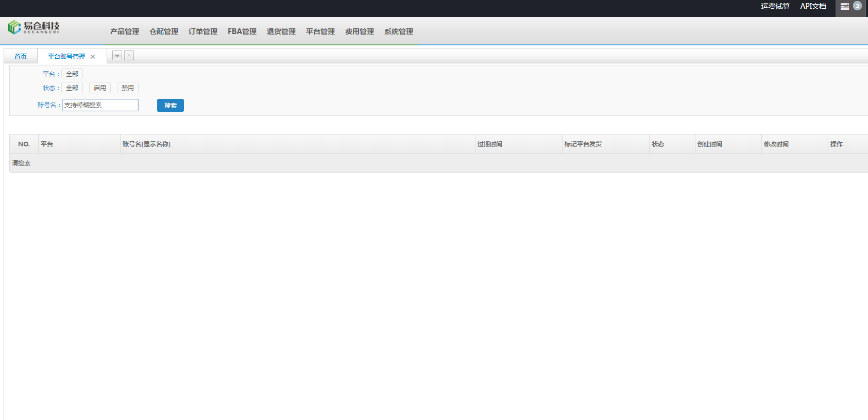Click the 易仓科技 logo icon

(14, 27)
